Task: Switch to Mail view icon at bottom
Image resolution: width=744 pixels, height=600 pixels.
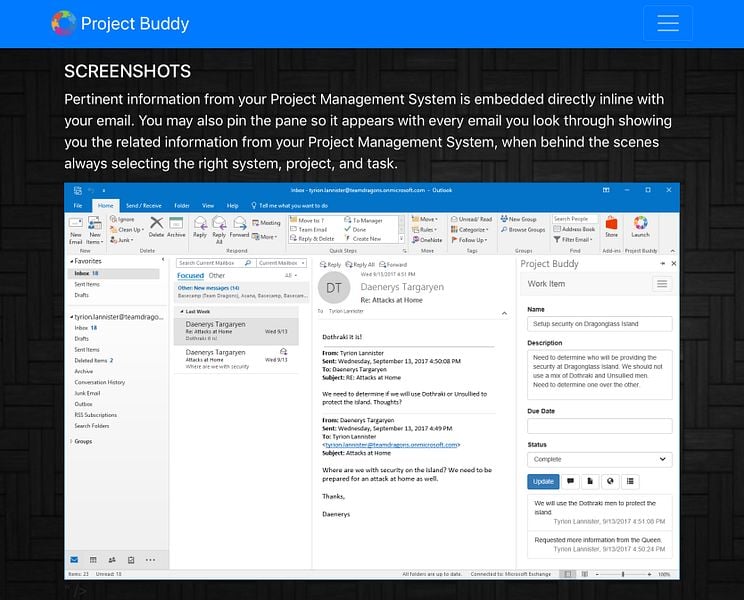Action: click(x=74, y=560)
